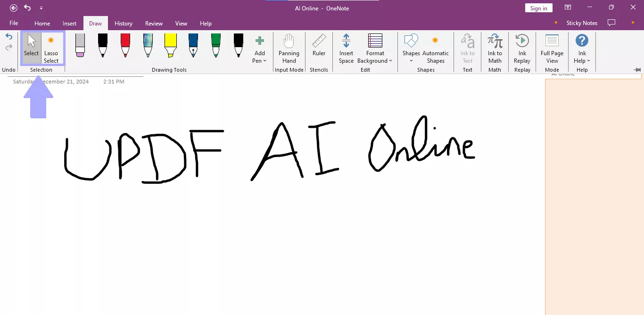Image resolution: width=644 pixels, height=315 pixels.
Task: Enable Automatic Shapes recognition
Action: 435,49
